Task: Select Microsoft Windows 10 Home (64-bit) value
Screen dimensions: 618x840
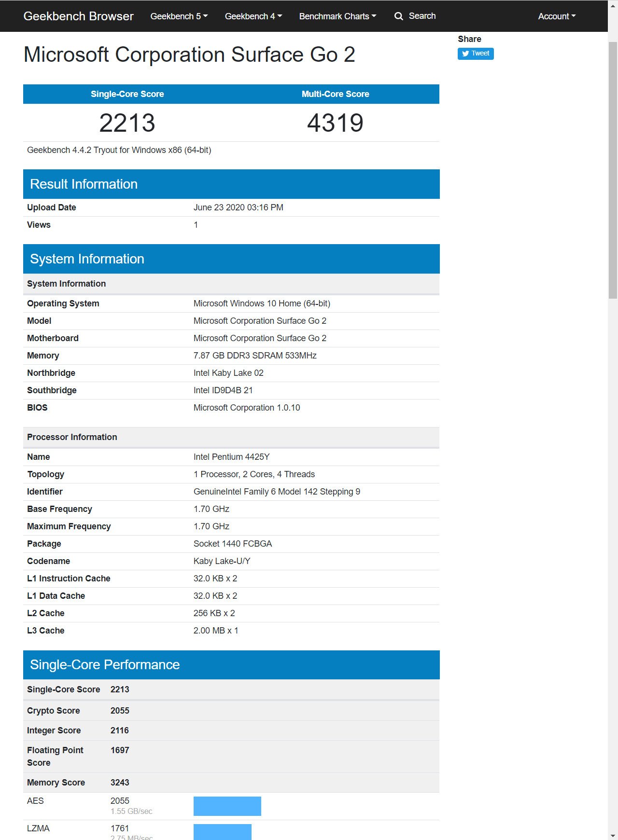Action: click(262, 303)
